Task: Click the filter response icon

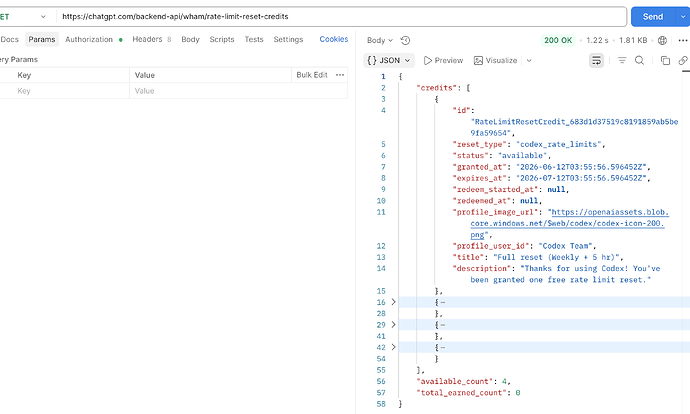Action: click(622, 60)
